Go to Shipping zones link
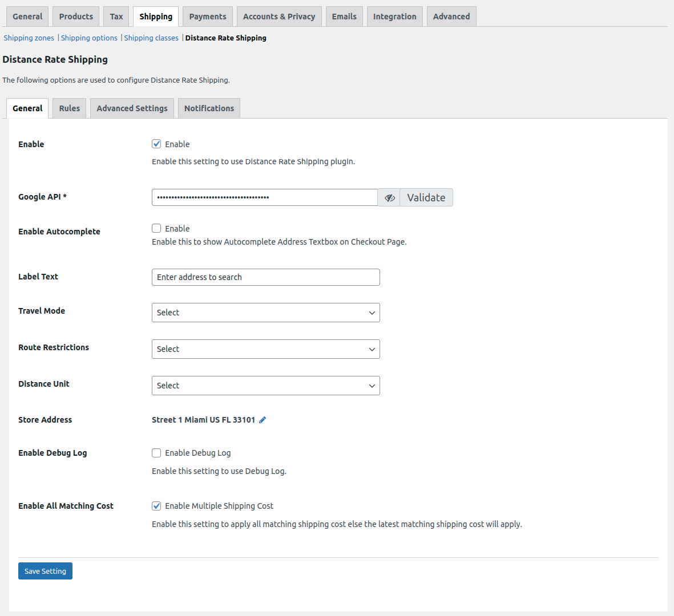674x616 pixels. (29, 38)
